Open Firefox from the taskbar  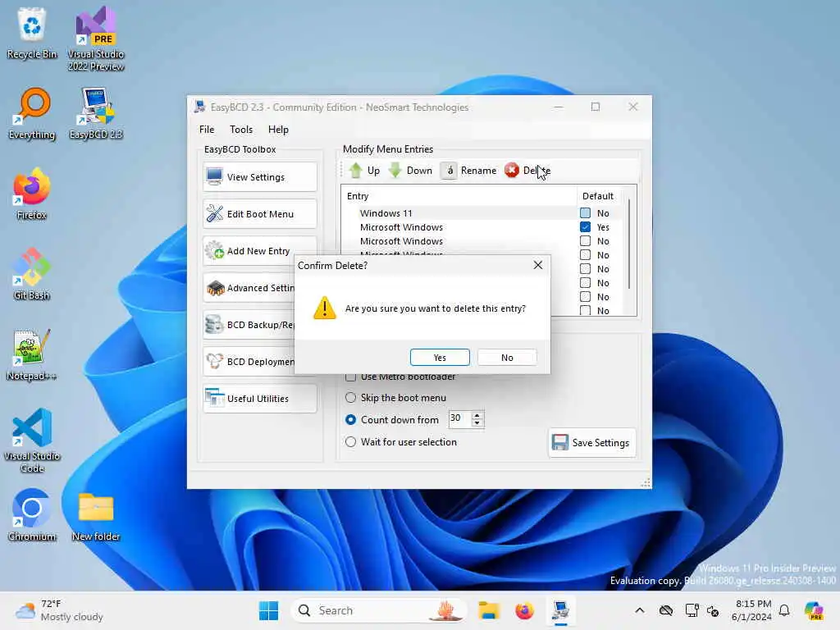[x=524, y=610]
